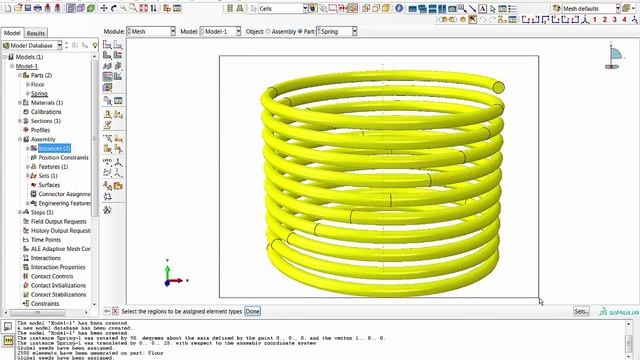Screen dimensions: 640x360
Task: Open a model database file icon
Action: [x=18, y=8]
